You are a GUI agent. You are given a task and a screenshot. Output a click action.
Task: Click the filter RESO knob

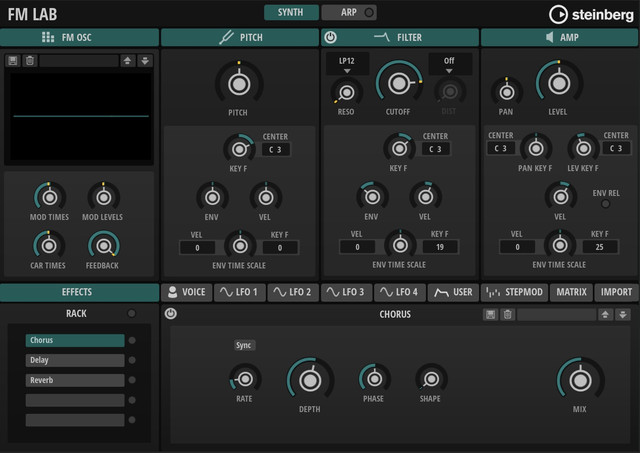(347, 93)
